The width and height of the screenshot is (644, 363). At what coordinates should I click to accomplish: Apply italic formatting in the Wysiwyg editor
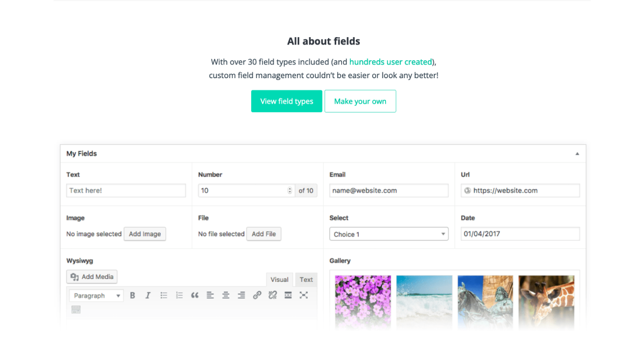coord(148,295)
